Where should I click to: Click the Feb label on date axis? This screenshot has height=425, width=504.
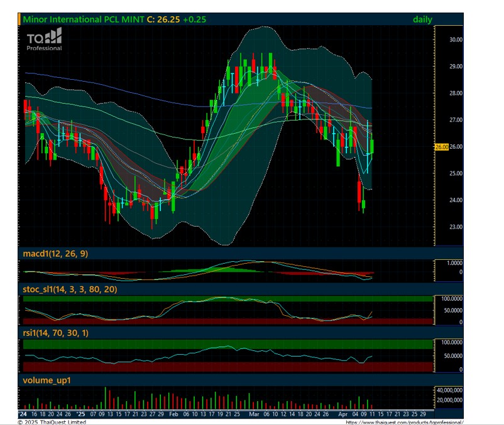tap(173, 414)
